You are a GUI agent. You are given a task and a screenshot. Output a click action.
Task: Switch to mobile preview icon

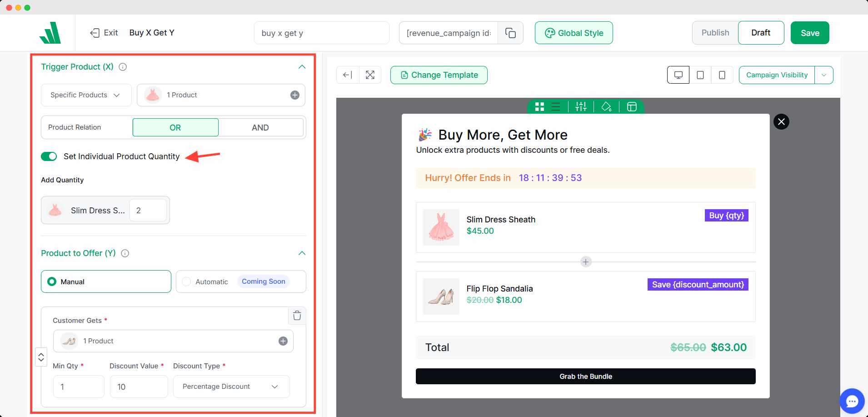point(722,75)
